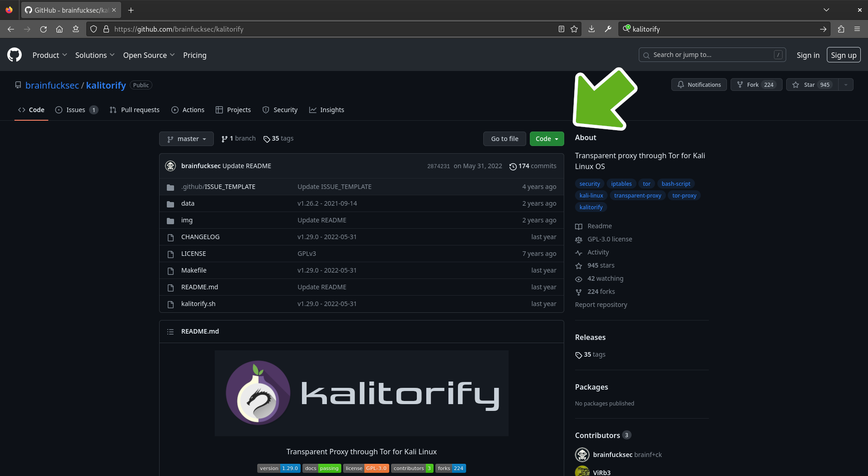Bookmark this page with the star icon
The width and height of the screenshot is (868, 476).
coord(574,29)
